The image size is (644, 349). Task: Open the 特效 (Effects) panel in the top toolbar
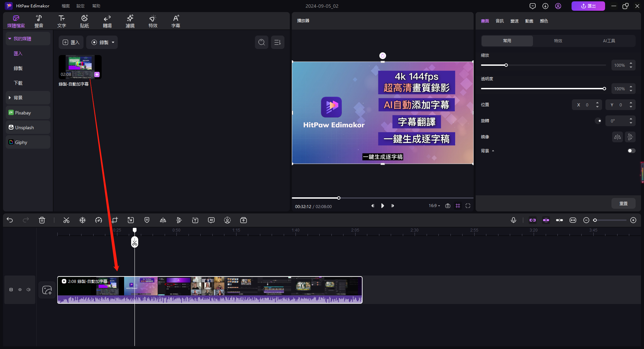click(x=153, y=21)
